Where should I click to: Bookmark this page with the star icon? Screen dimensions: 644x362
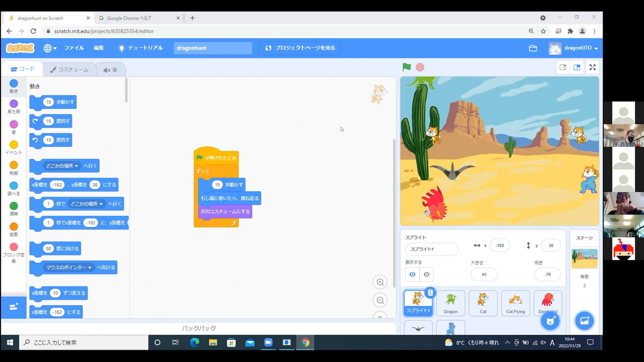[543, 31]
